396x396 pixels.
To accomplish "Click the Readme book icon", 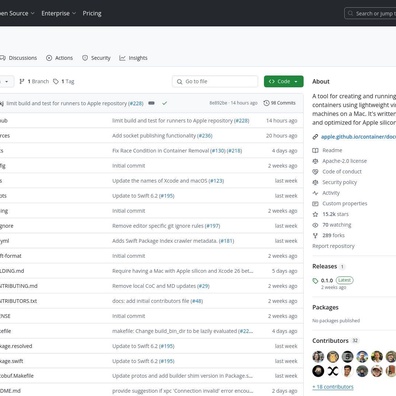I will point(315,150).
